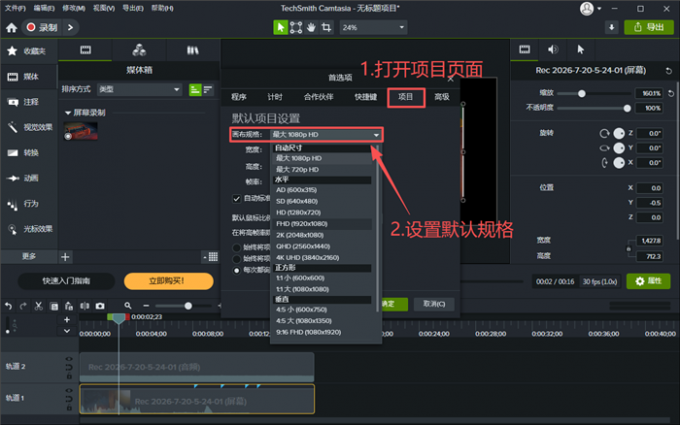
Task: Open the 光标效果 cursor effects panel
Action: [x=29, y=229]
